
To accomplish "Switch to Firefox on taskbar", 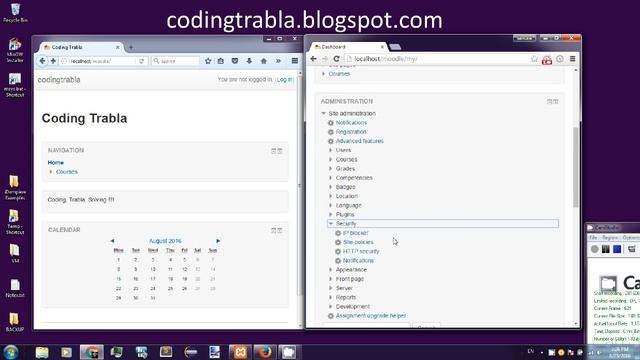I will [x=264, y=352].
